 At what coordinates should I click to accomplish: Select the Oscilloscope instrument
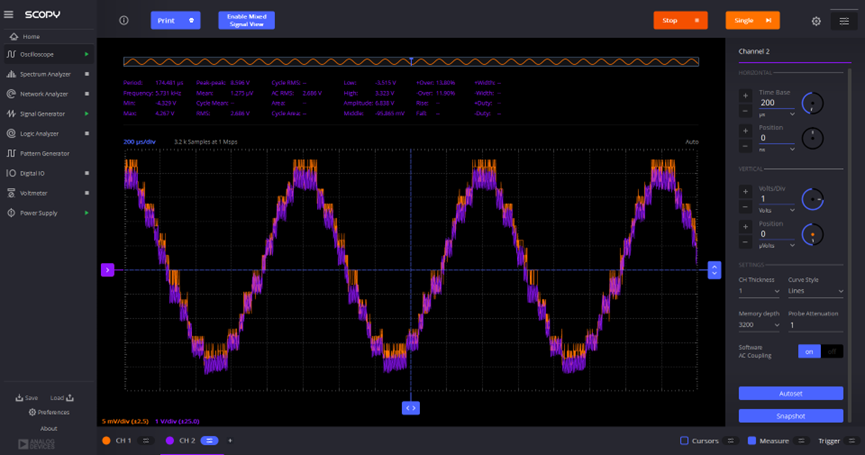click(47, 55)
